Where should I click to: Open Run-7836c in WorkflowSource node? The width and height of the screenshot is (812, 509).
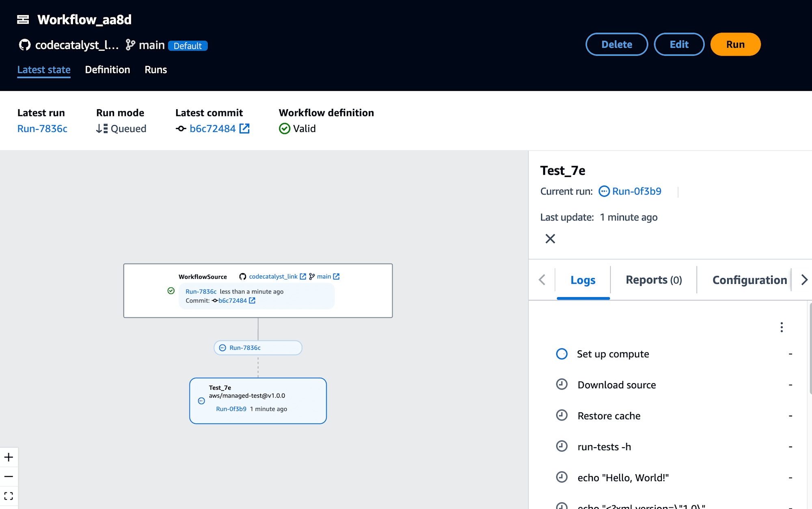coord(201,291)
